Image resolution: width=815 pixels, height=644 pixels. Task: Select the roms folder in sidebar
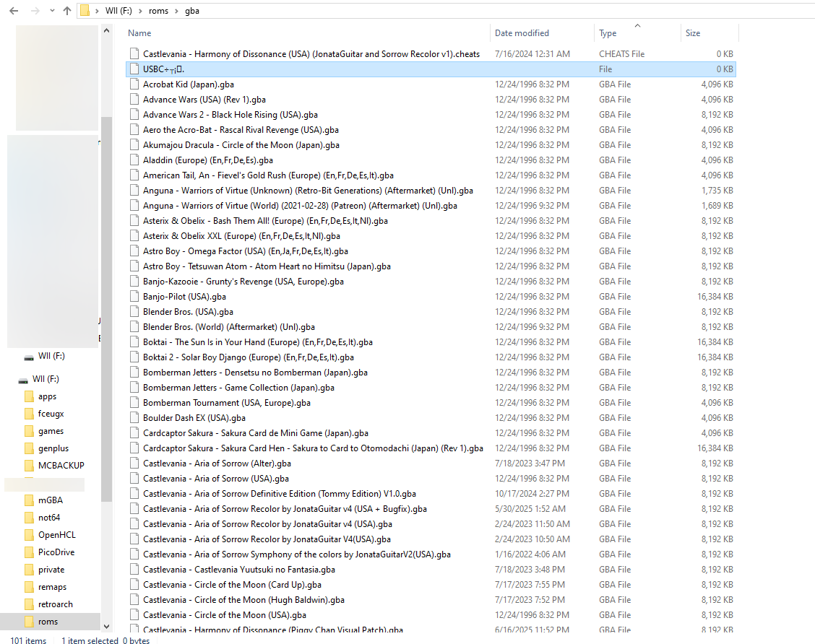click(48, 622)
